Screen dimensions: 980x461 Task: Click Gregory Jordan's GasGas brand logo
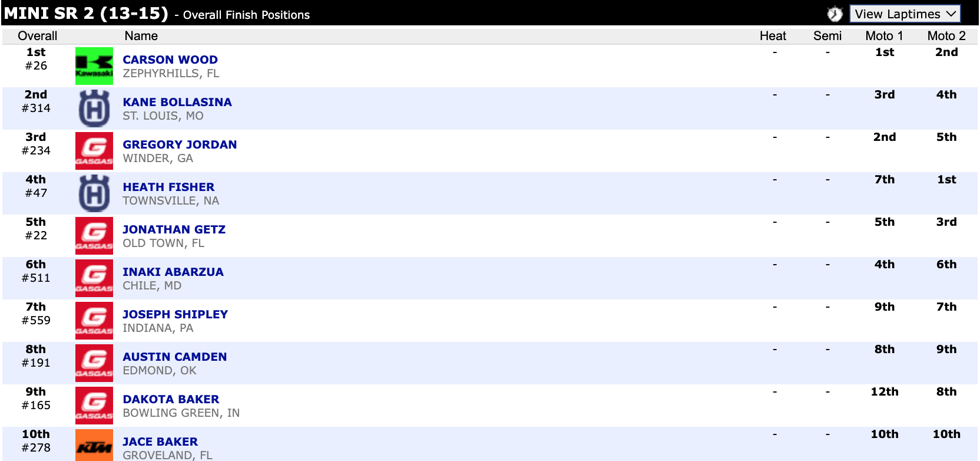tap(94, 151)
